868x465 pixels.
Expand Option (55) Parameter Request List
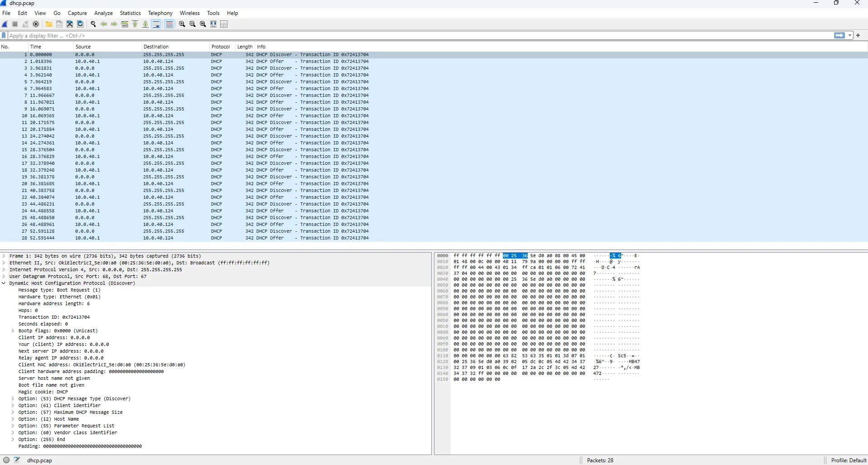click(13, 426)
